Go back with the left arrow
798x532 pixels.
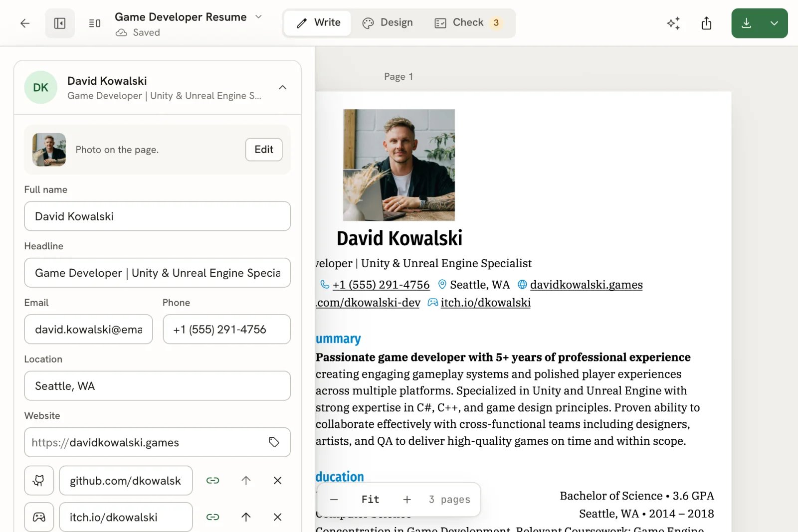25,23
